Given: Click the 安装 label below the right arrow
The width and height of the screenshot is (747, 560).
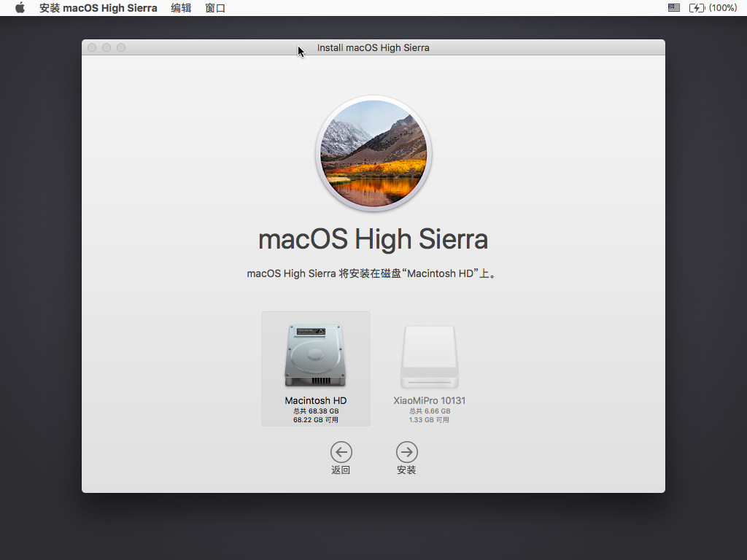Looking at the screenshot, I should pos(406,470).
